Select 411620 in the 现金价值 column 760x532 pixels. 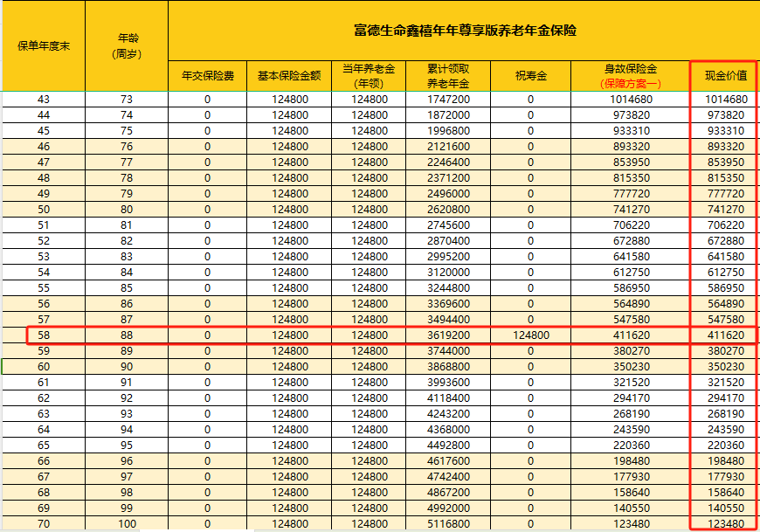725,335
